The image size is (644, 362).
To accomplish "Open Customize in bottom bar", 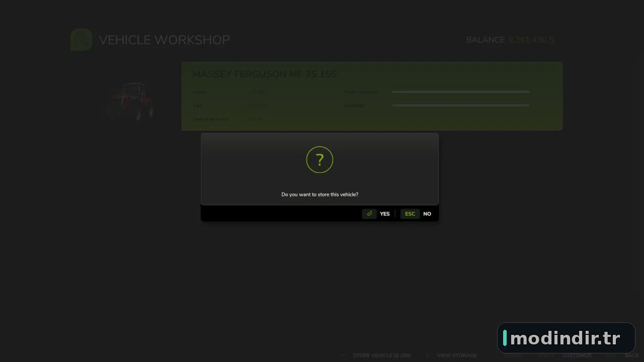I will [x=577, y=355].
